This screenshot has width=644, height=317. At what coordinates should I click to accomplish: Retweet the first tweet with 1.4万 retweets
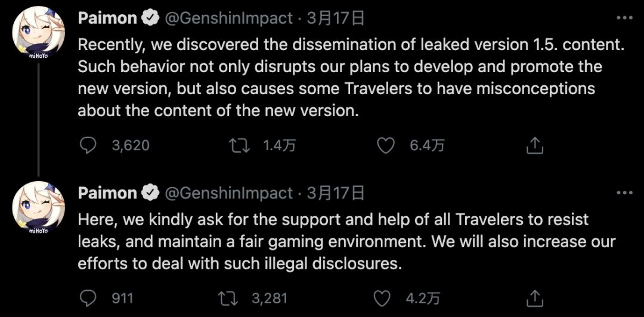(240, 145)
